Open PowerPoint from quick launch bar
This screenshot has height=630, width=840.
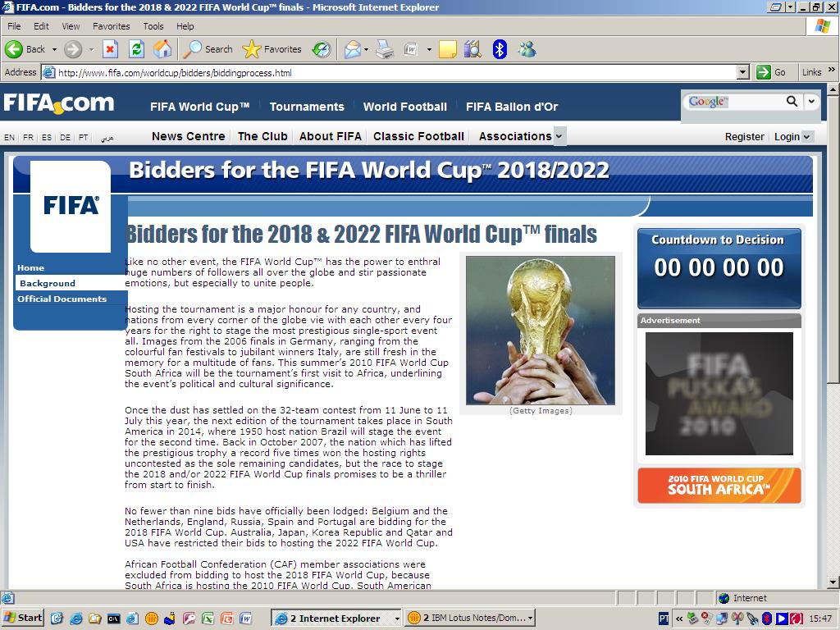(x=226, y=619)
